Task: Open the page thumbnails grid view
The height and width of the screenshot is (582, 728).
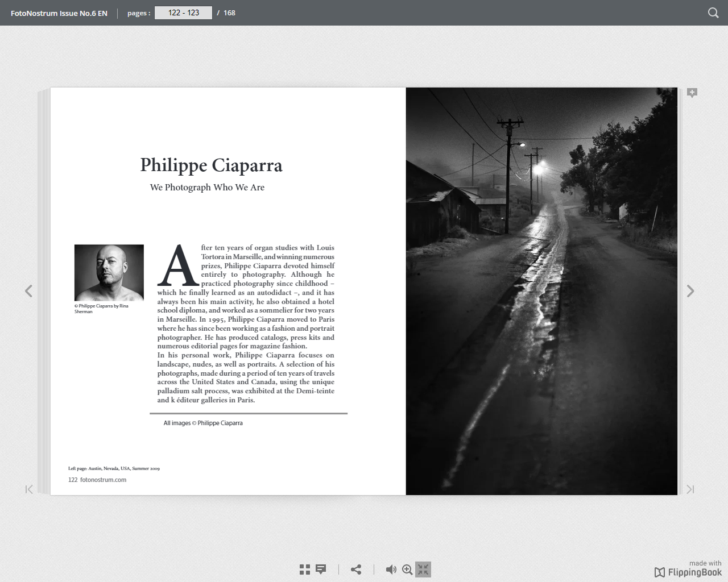Action: coord(305,569)
